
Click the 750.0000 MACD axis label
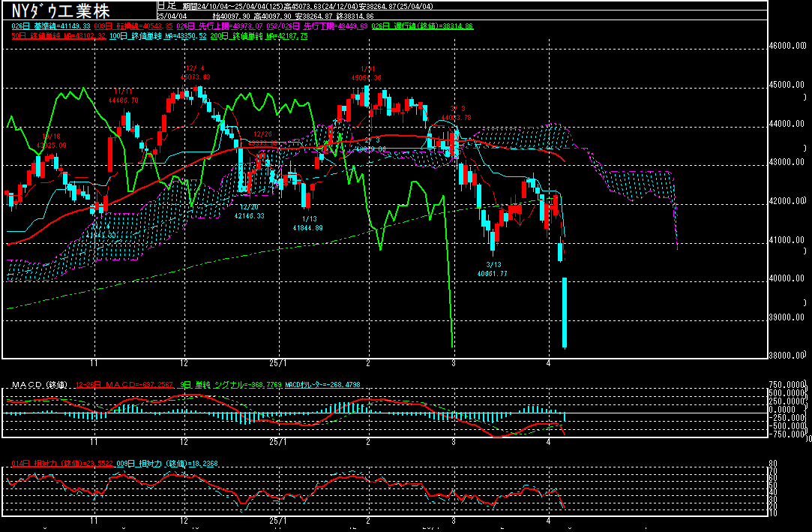click(x=787, y=385)
